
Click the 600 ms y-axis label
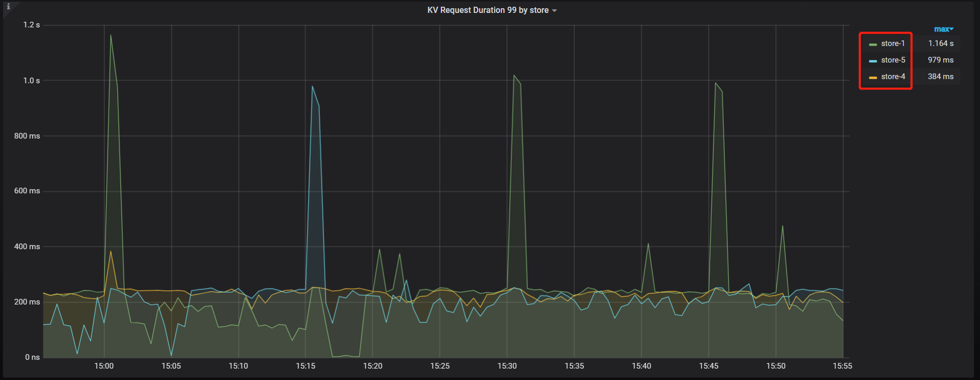(27, 191)
